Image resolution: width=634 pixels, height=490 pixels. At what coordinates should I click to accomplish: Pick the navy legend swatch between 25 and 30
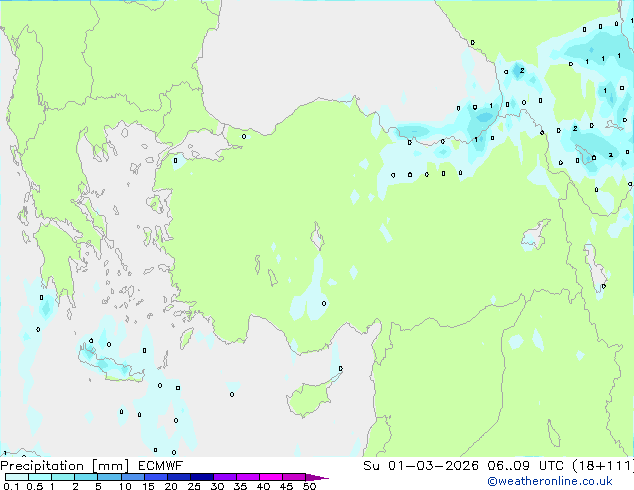tap(201, 477)
